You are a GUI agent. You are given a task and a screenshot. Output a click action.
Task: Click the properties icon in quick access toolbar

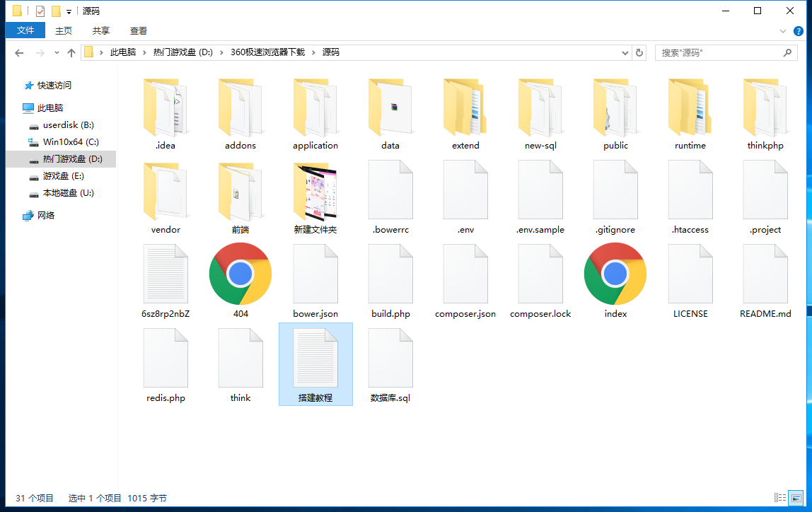40,11
